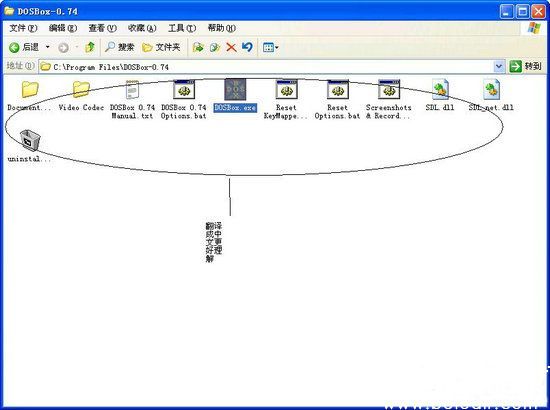550x410 pixels.
Task: Select the DOSBox.exe icon
Action: (x=235, y=89)
